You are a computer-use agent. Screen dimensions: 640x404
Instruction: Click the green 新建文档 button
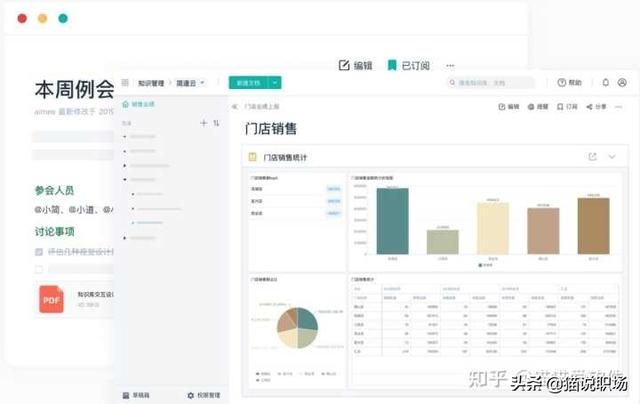[x=248, y=83]
